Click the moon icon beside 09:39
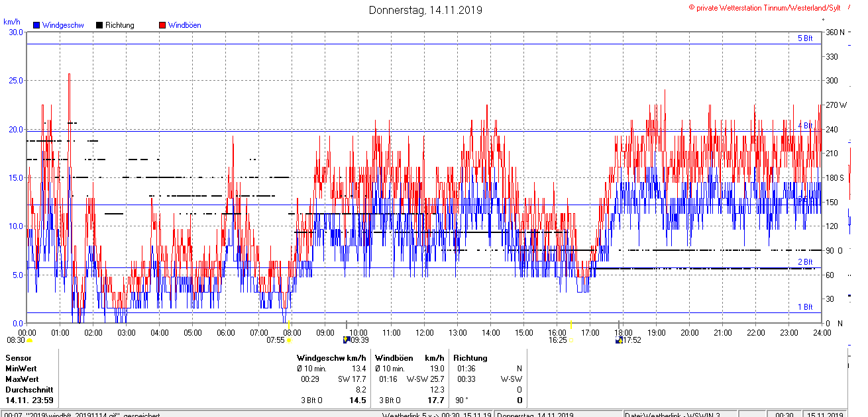This screenshot has height=417, width=868. [x=346, y=340]
